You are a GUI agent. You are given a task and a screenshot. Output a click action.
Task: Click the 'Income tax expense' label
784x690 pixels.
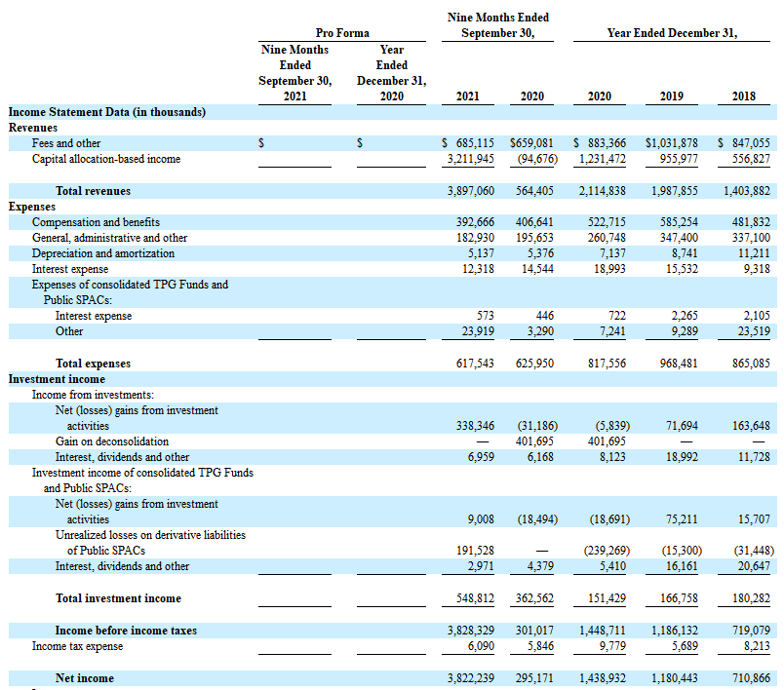pos(77,646)
